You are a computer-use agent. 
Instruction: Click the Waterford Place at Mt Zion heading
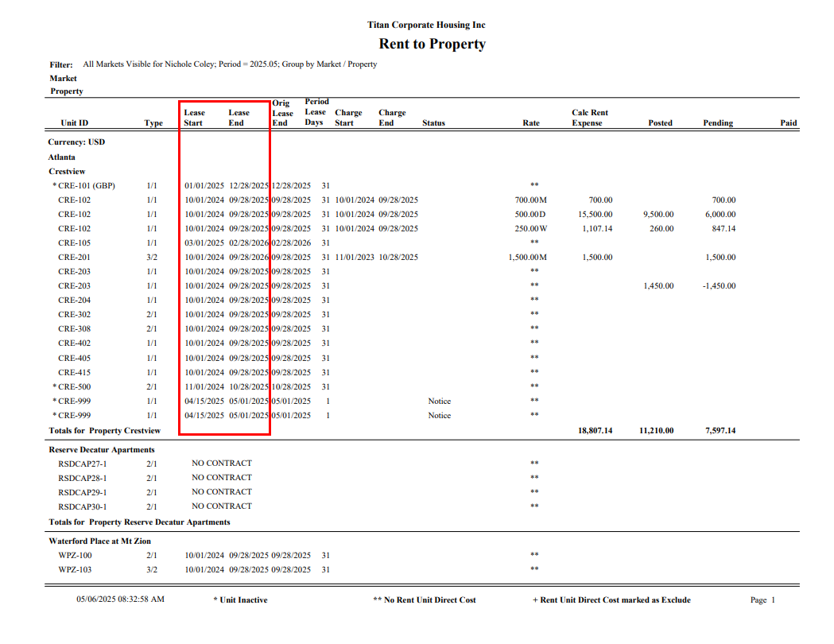99,541
